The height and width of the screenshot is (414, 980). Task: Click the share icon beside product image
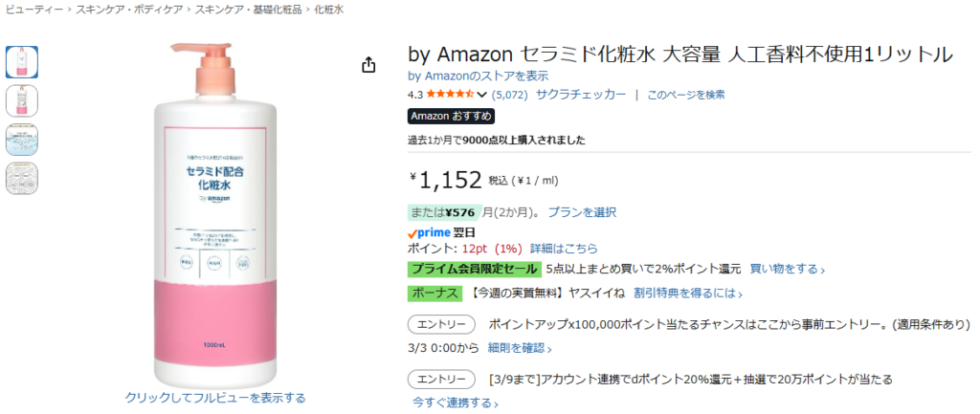pyautogui.click(x=368, y=65)
